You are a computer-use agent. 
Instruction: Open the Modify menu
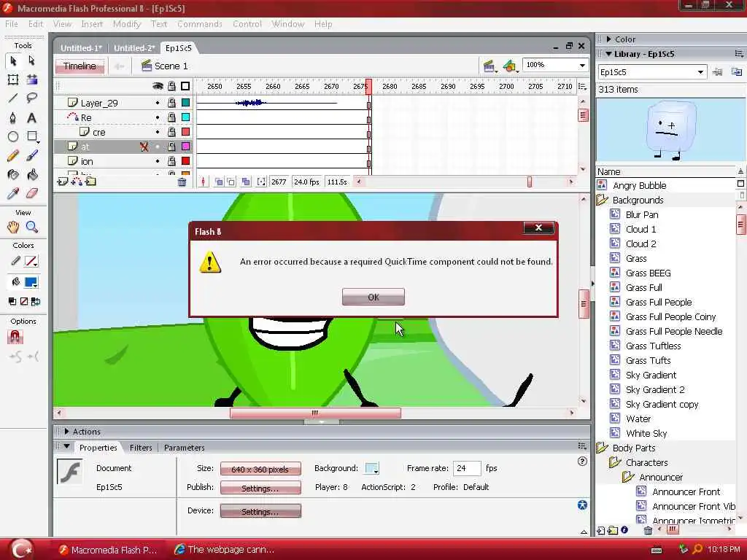(x=127, y=24)
